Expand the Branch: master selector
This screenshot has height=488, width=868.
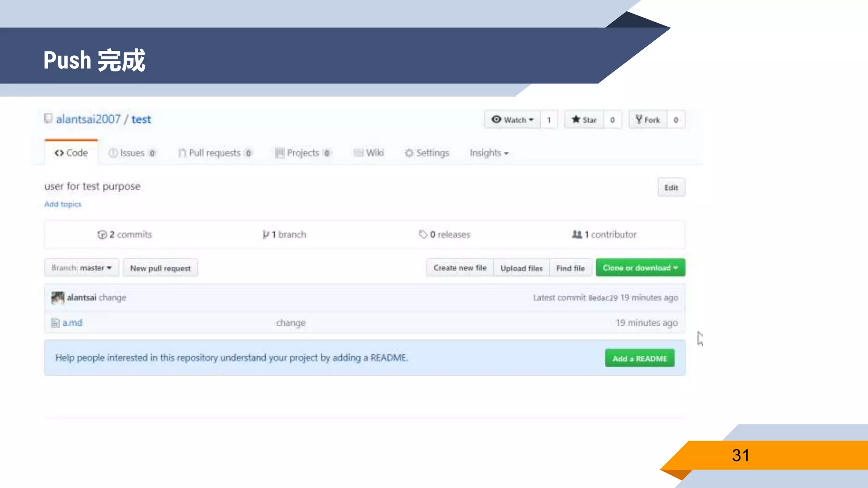pos(81,268)
